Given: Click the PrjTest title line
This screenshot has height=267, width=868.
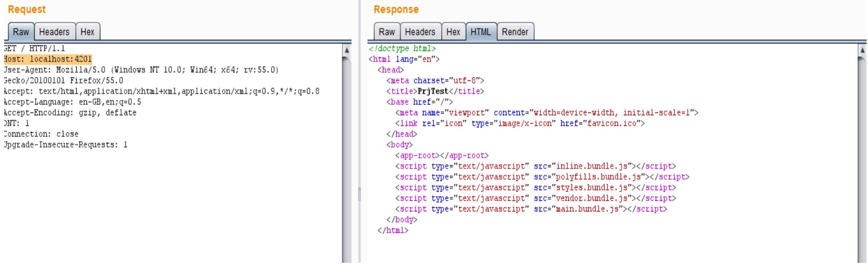Looking at the screenshot, I should pyautogui.click(x=435, y=91).
